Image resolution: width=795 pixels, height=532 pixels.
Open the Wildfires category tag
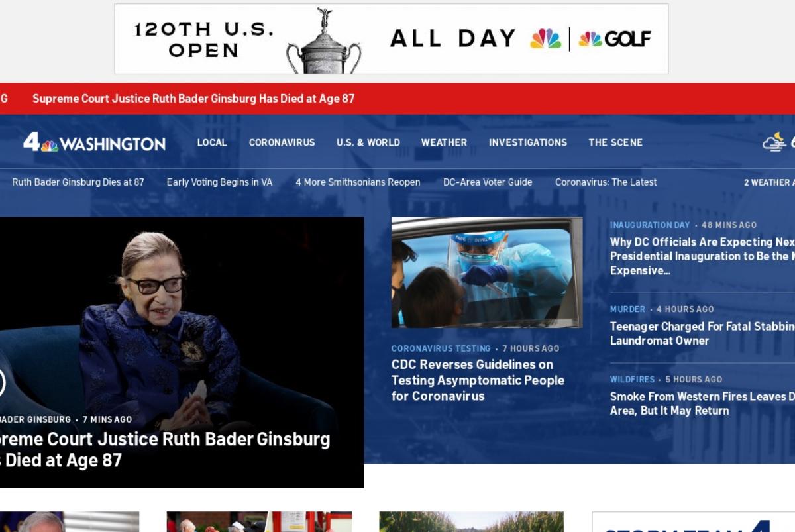click(x=632, y=380)
